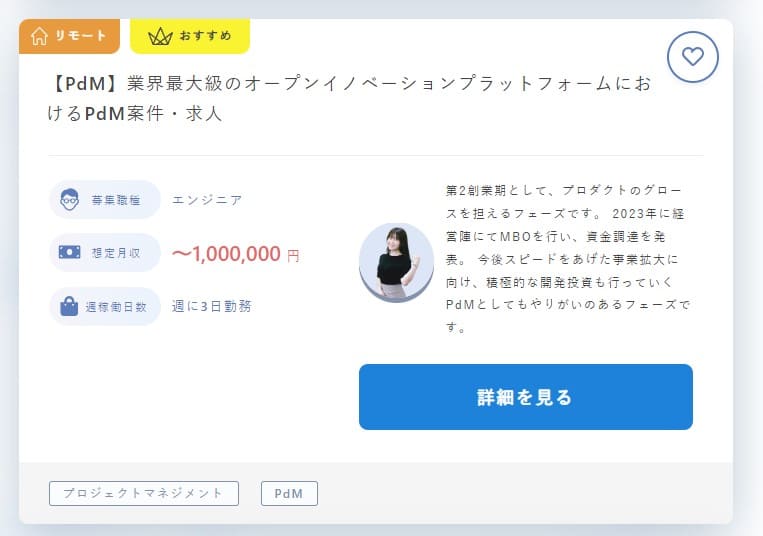The image size is (763, 536).
Task: Click the house icon in リモート badge
Action: pyautogui.click(x=39, y=36)
